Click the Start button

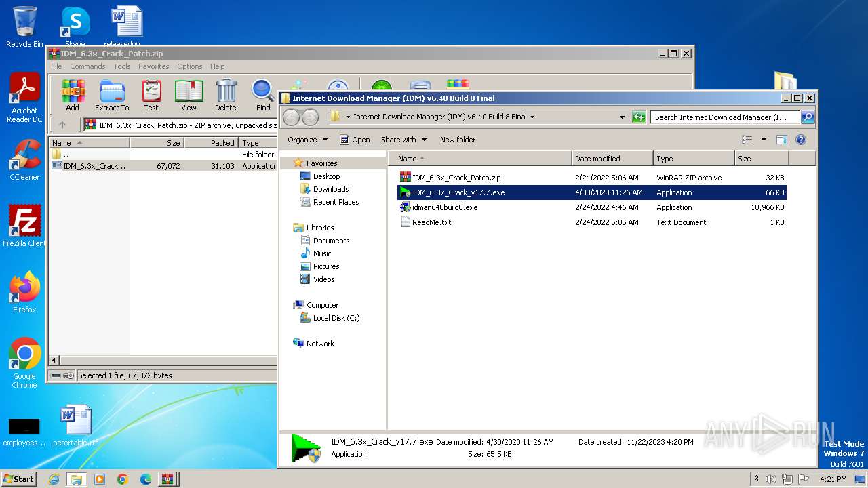(18, 479)
